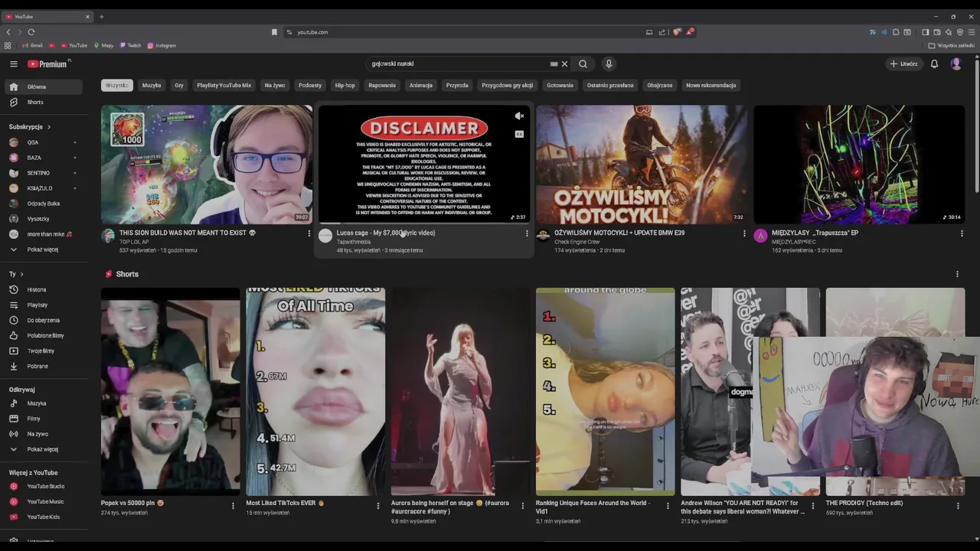980x551 pixels.
Task: Open Do obejrzenia watch later
Action: coord(44,320)
